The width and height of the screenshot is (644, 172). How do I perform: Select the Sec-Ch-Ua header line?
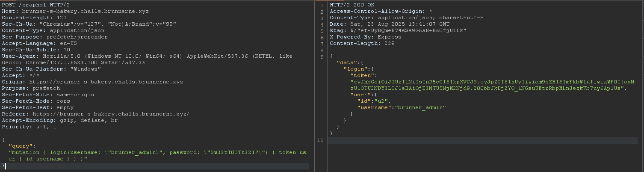(89, 24)
